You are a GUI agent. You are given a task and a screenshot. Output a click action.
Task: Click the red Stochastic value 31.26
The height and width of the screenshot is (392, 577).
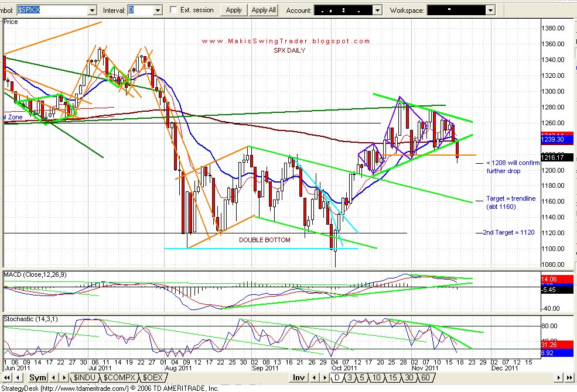tap(557, 345)
